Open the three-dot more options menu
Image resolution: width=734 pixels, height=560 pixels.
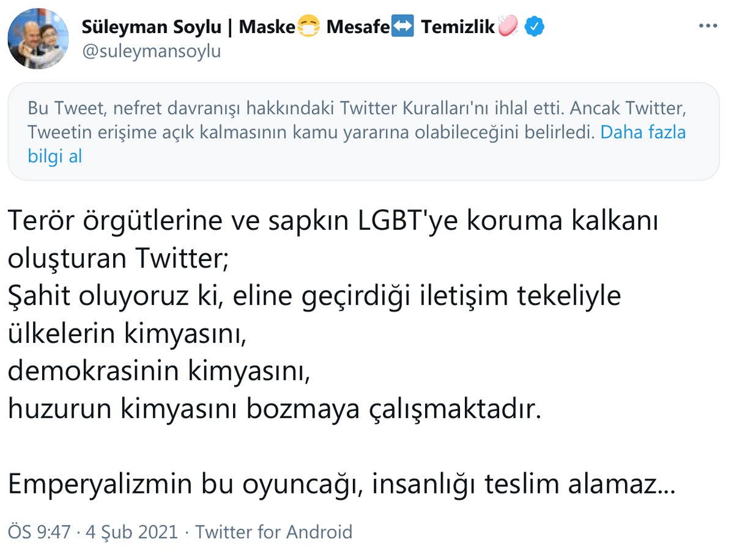pos(707,26)
